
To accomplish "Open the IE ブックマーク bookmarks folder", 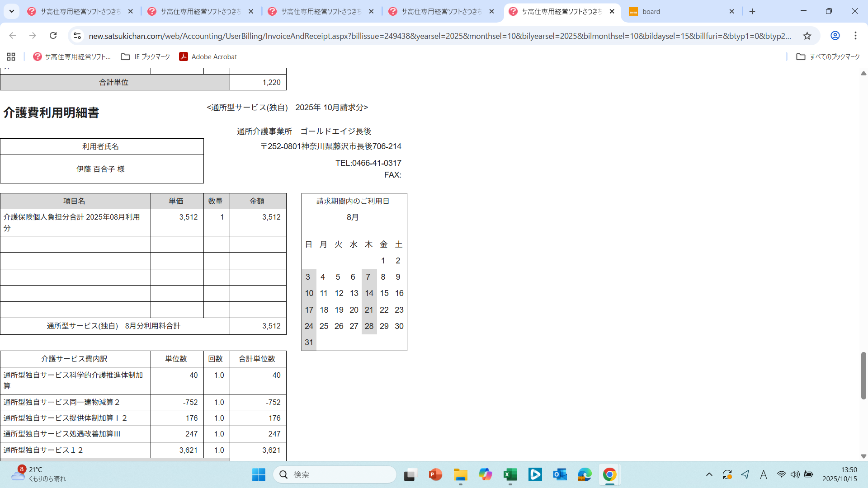I will [146, 56].
